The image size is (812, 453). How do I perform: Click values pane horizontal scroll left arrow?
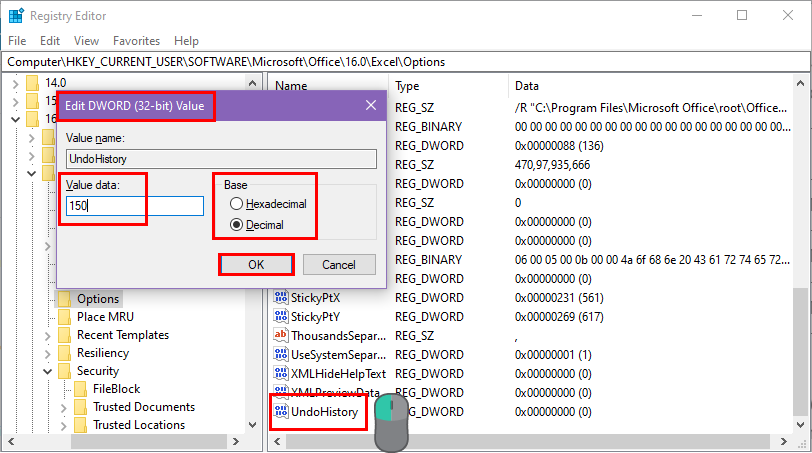pyautogui.click(x=278, y=442)
